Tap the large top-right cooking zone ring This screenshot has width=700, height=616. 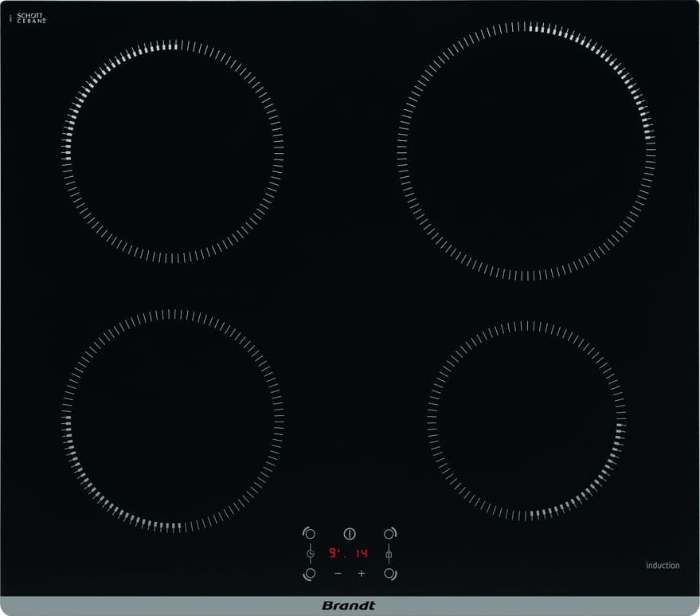[526, 151]
